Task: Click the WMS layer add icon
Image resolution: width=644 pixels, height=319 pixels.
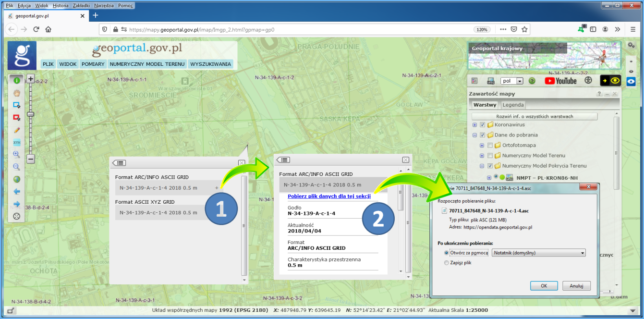Action: click(x=491, y=81)
